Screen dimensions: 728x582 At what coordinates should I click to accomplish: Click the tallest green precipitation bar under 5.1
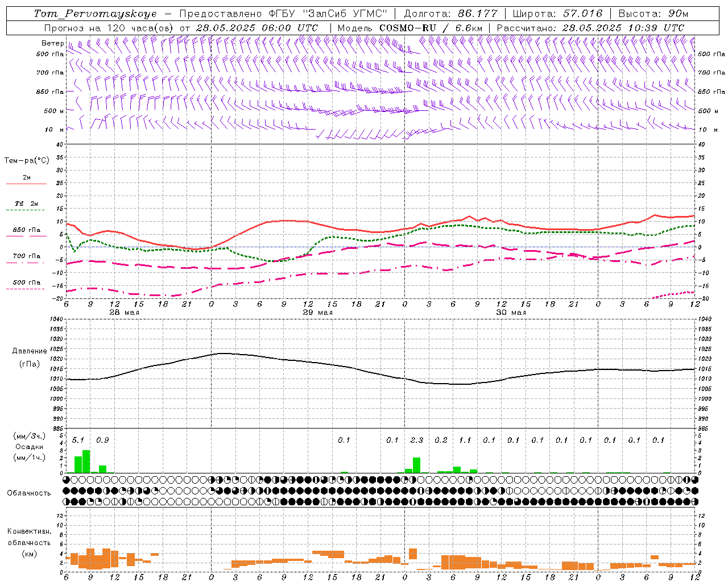pyautogui.click(x=86, y=462)
